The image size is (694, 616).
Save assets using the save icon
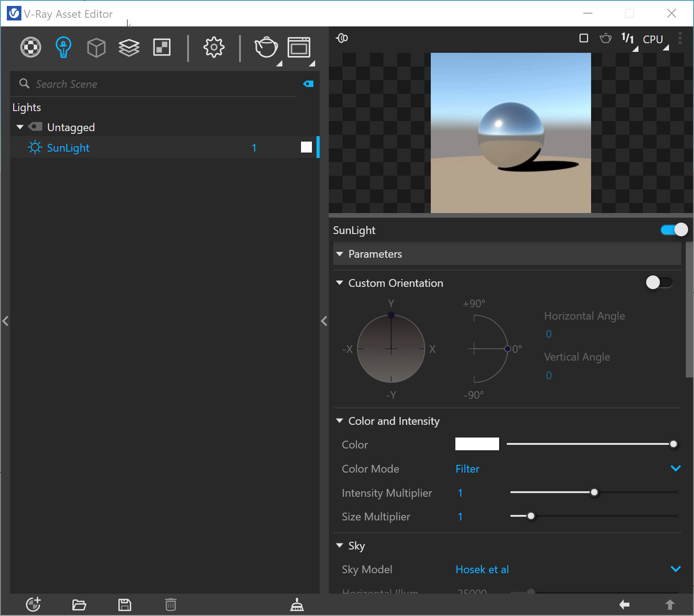[124, 605]
